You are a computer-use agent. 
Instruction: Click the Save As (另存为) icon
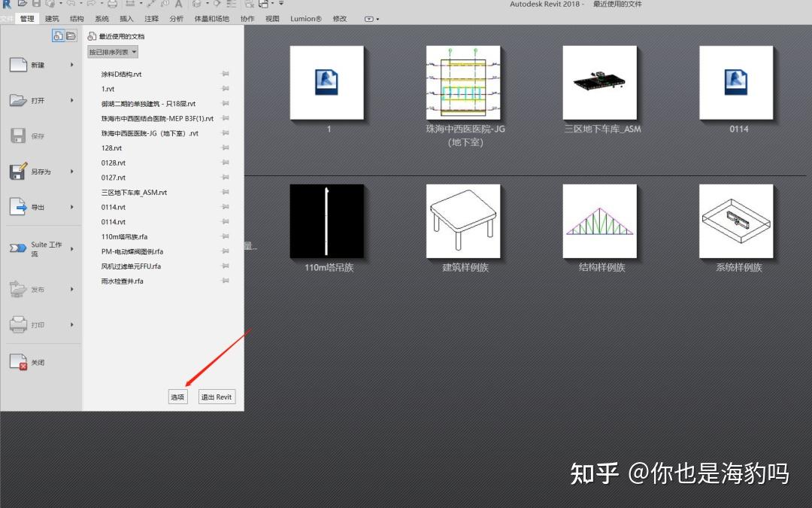coord(18,171)
